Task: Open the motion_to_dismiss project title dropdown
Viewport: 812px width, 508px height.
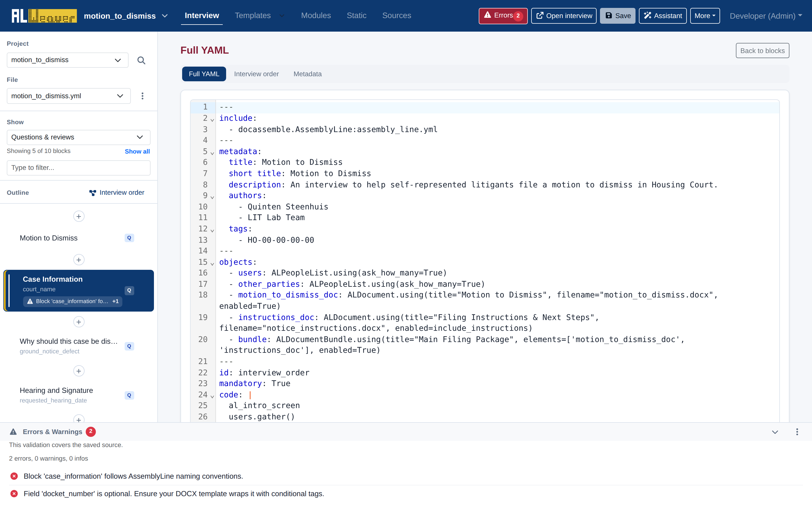Action: point(126,16)
